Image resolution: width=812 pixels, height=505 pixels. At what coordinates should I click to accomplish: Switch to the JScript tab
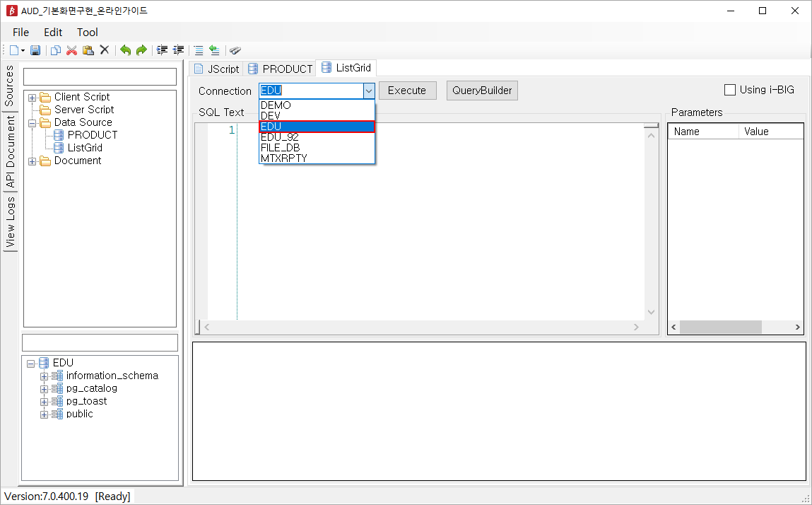[216, 69]
